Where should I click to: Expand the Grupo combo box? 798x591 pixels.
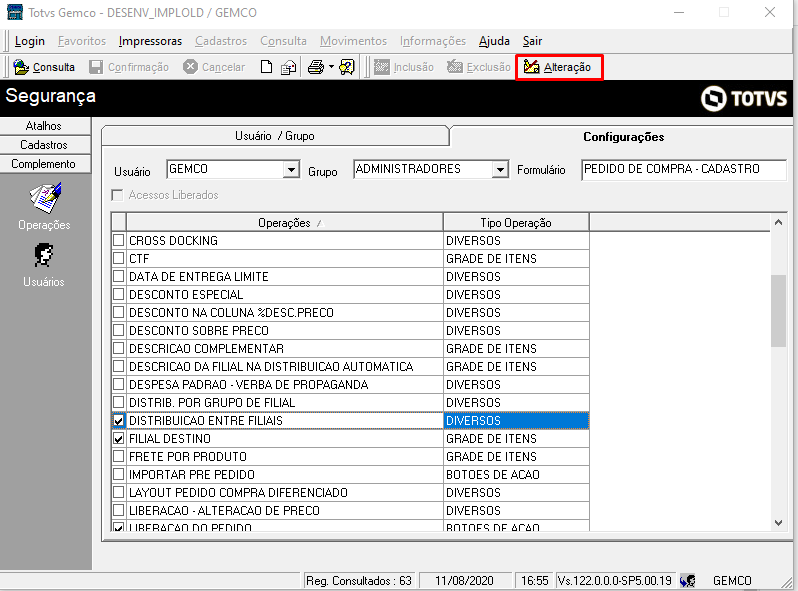(501, 169)
